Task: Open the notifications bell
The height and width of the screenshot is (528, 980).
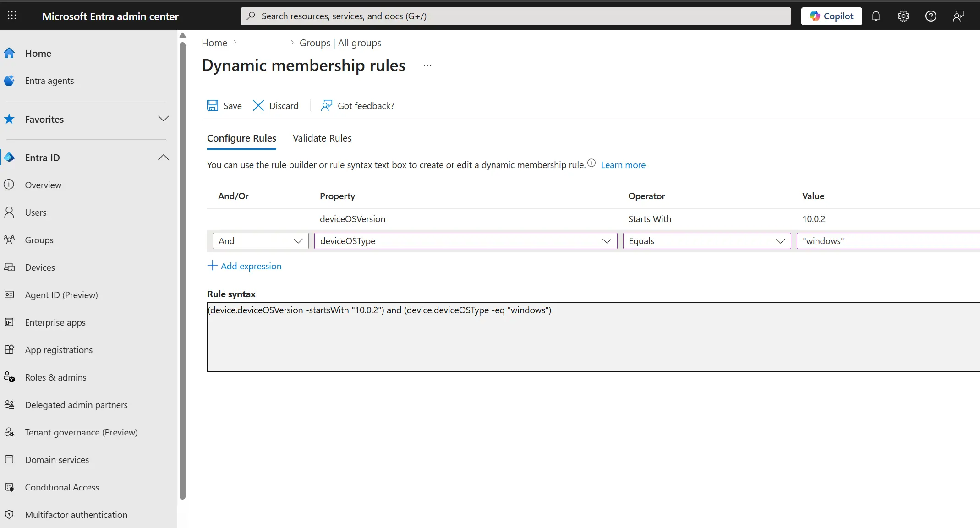Action: tap(876, 16)
